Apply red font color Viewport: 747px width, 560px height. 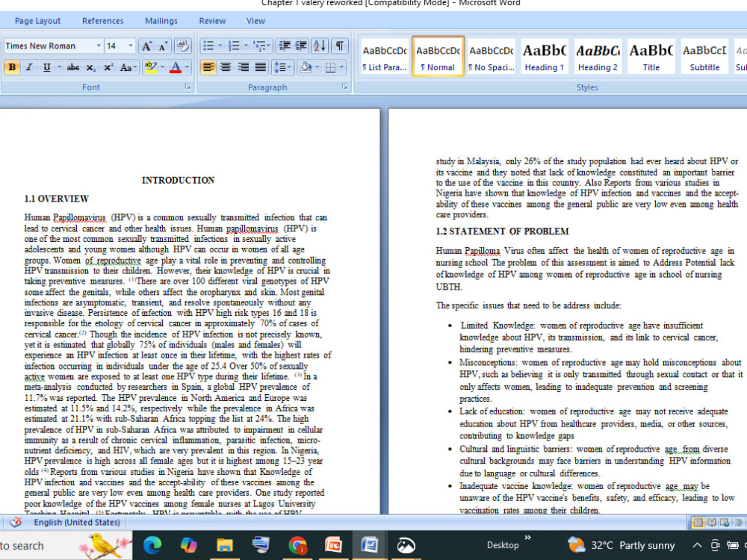coord(176,67)
